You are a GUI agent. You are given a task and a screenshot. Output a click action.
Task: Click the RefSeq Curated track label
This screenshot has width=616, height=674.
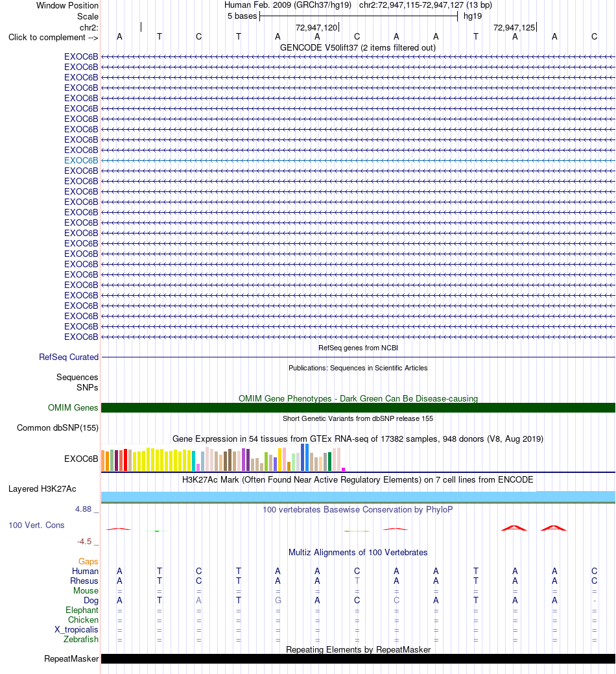click(x=69, y=357)
